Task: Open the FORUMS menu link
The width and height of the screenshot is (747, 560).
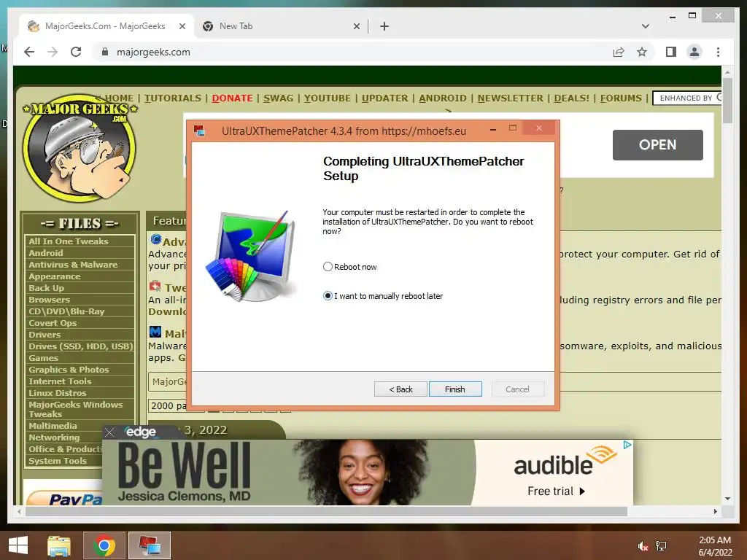Action: (621, 98)
